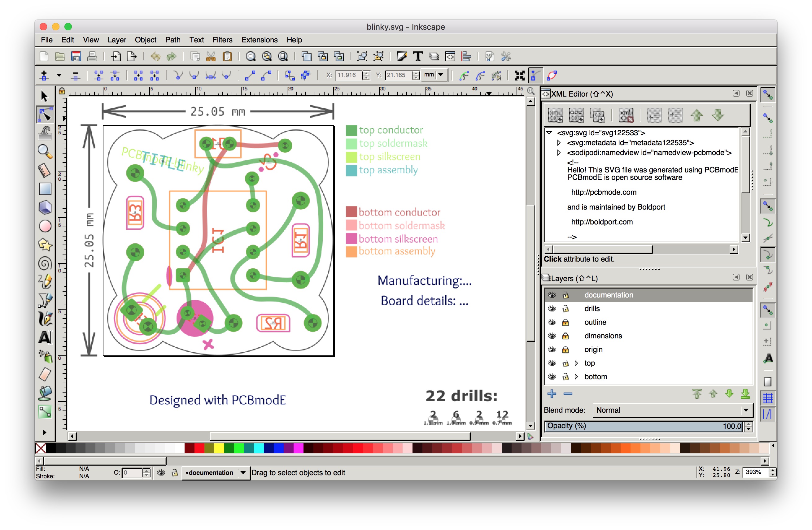Pick the yellow palette swatch
This screenshot has height=530, width=812.
coord(219,448)
